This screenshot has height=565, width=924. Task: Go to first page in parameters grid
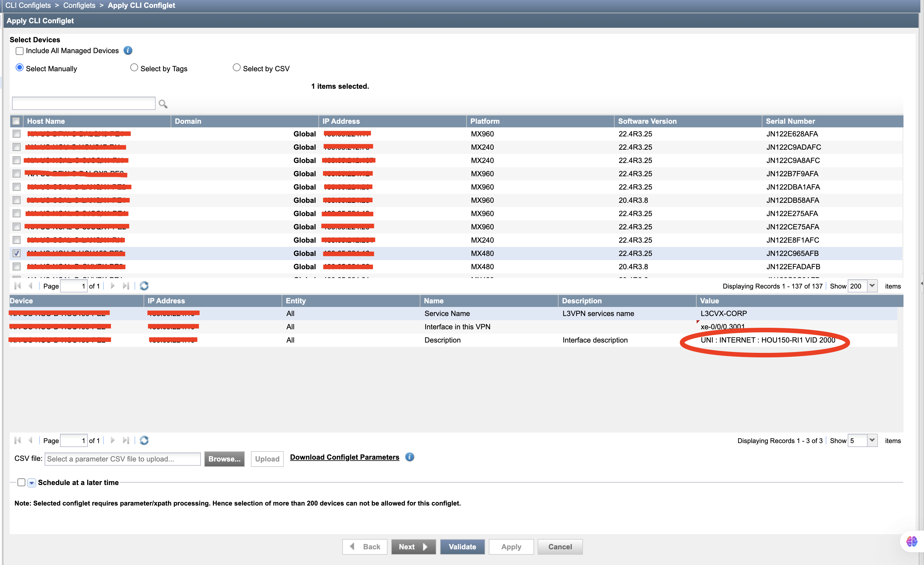(x=17, y=440)
